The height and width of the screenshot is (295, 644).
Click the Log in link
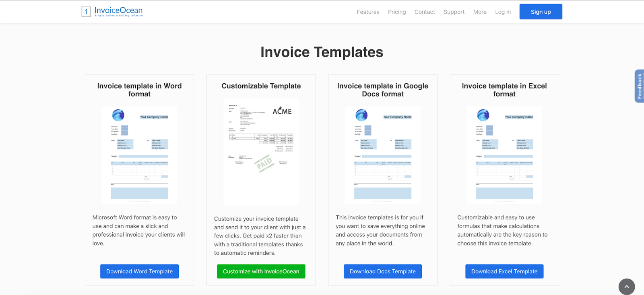coord(503,12)
